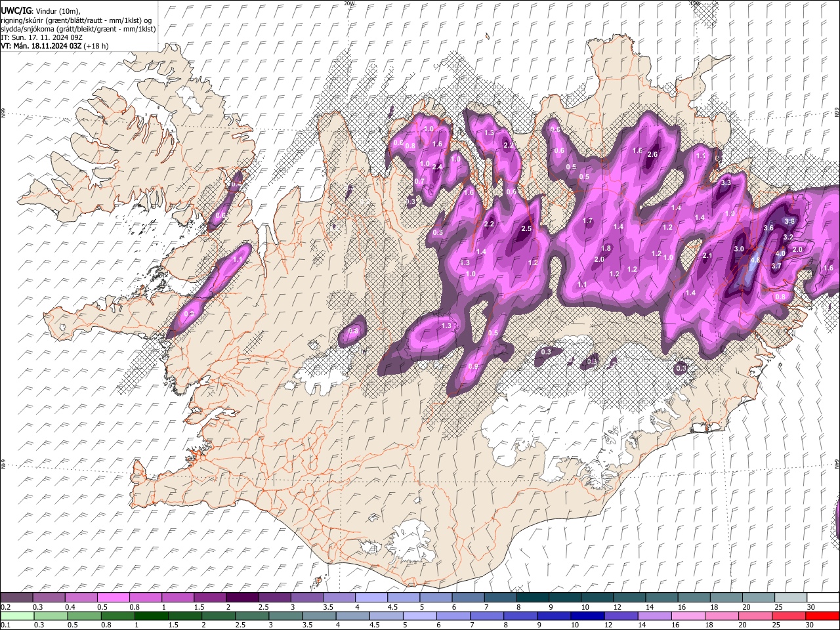Screen dimensions: 840x630
Task: Click the bright pink 0.5 swatch in purple scale
Action: coord(113,597)
